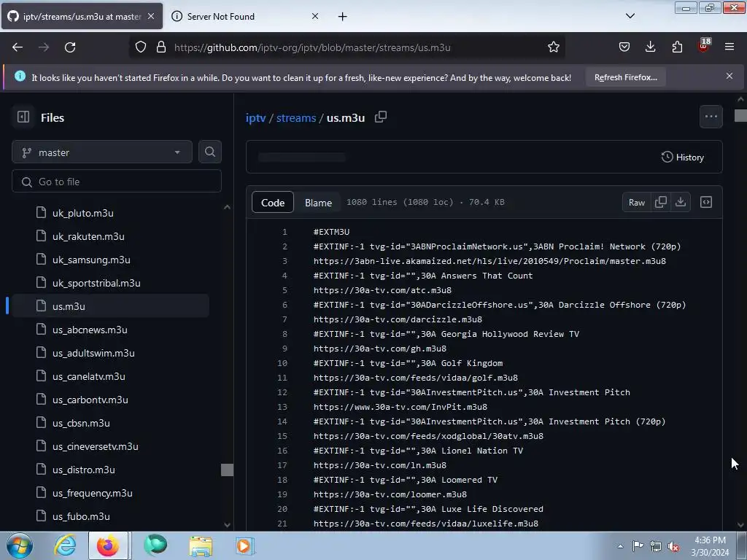Image resolution: width=747 pixels, height=560 pixels.
Task: Copy raw file contents
Action: point(661,203)
